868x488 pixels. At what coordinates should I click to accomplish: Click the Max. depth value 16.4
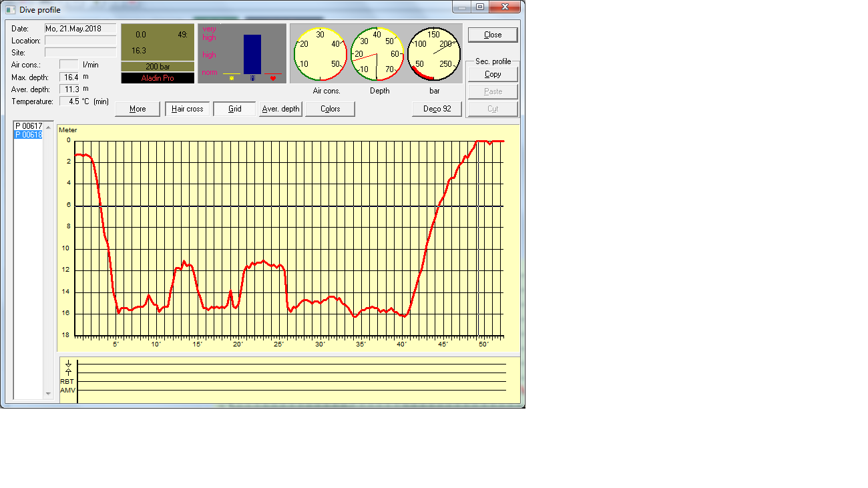(x=69, y=77)
